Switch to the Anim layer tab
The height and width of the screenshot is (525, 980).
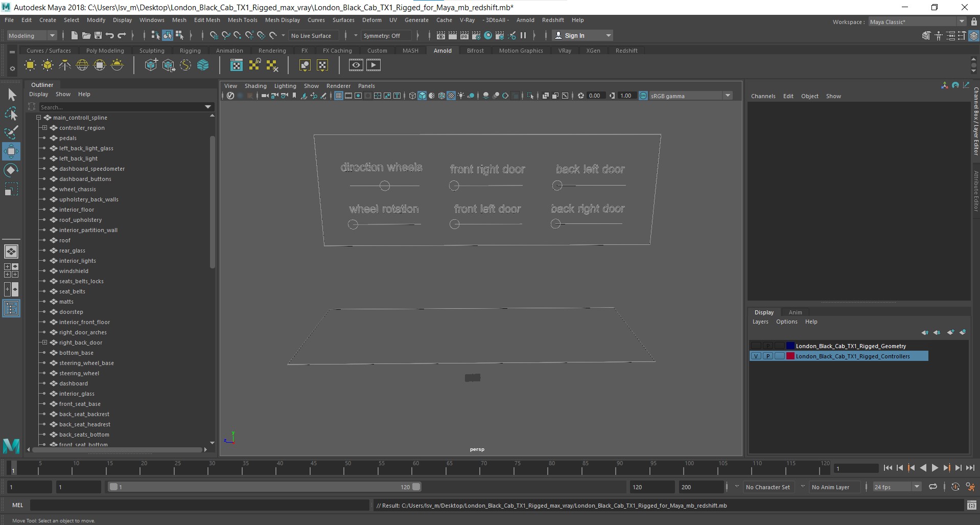(795, 312)
